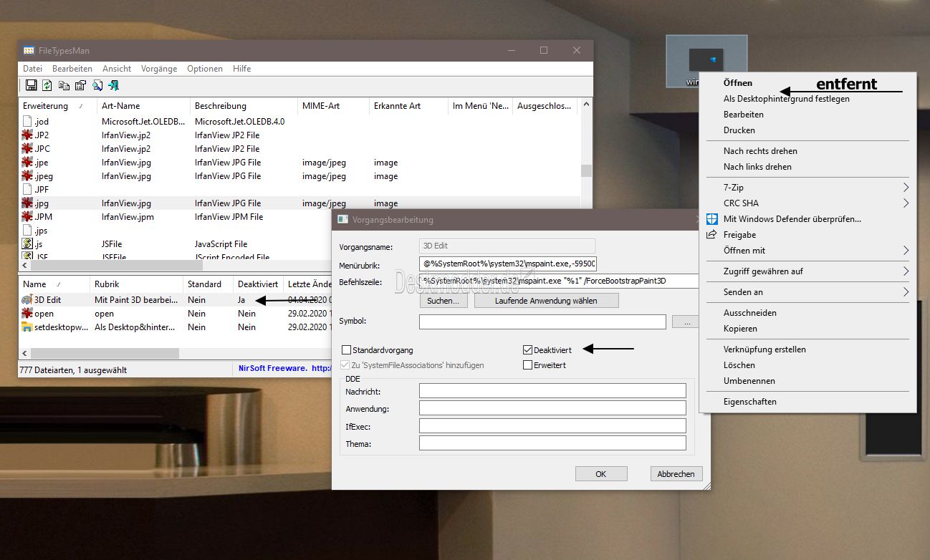
Task: Click the DDE Nachricht input field
Action: click(552, 391)
